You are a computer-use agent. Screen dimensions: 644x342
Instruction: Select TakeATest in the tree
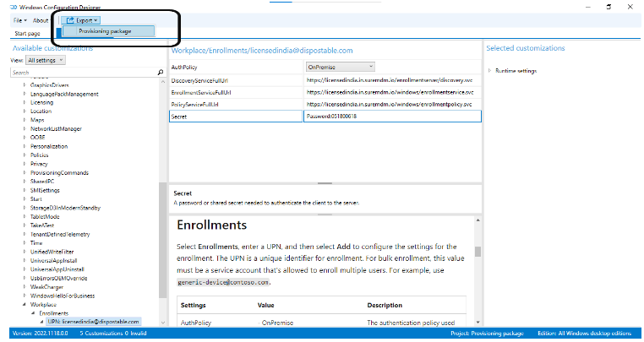tap(42, 225)
